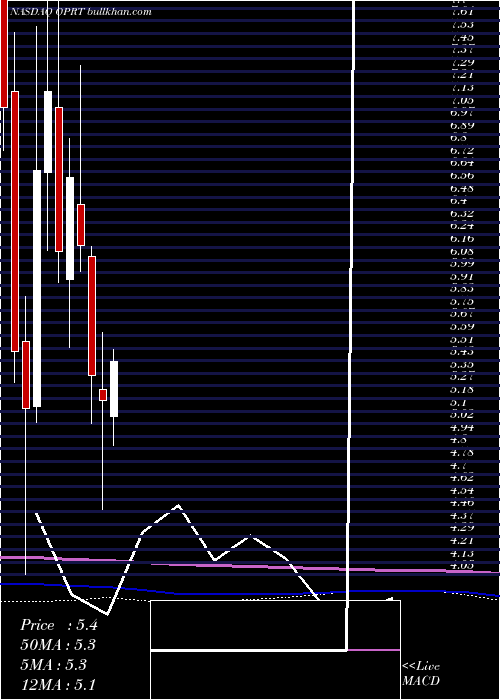Click the NASDAQ OPRT chart title

pyautogui.click(x=80, y=12)
